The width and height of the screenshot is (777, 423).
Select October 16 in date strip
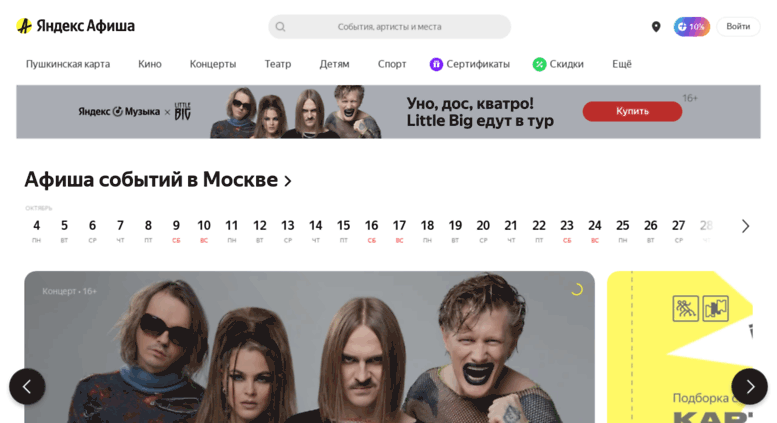[x=371, y=231]
